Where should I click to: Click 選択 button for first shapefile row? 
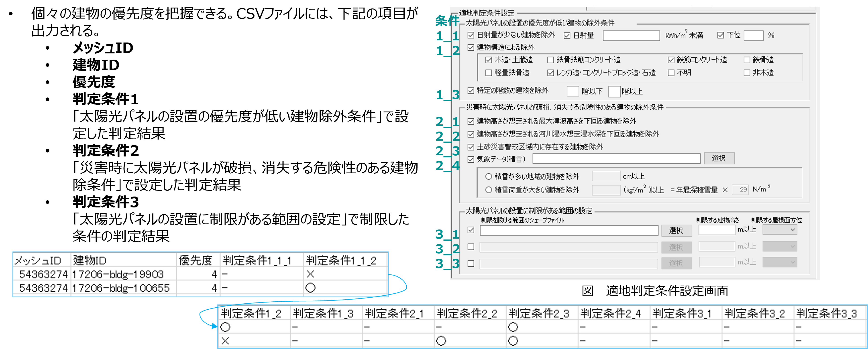pos(677,230)
